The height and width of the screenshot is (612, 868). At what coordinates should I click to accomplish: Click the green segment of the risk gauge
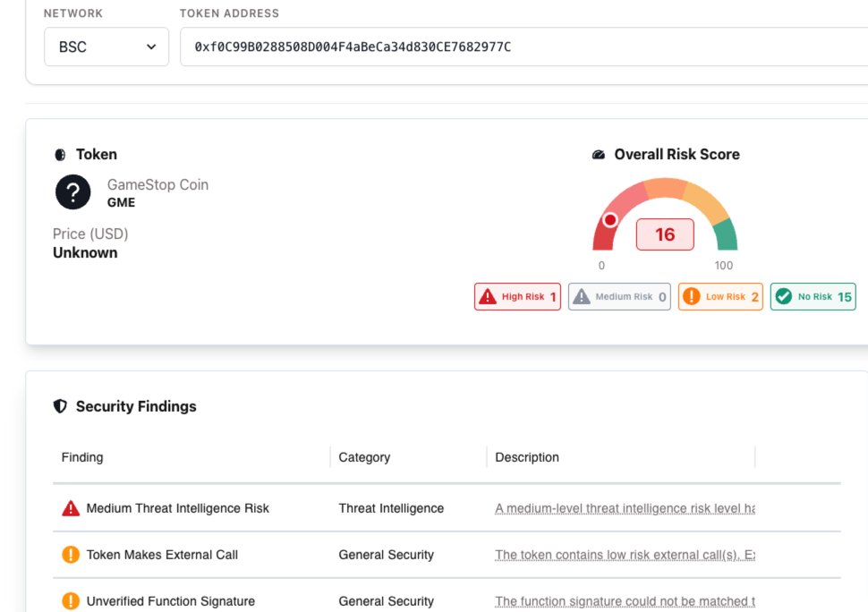(727, 235)
